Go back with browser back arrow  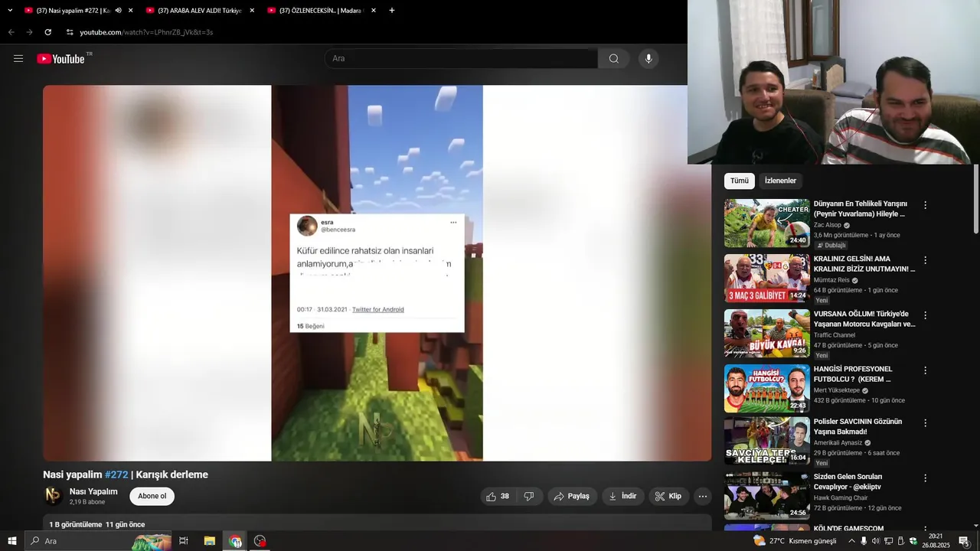point(11,32)
